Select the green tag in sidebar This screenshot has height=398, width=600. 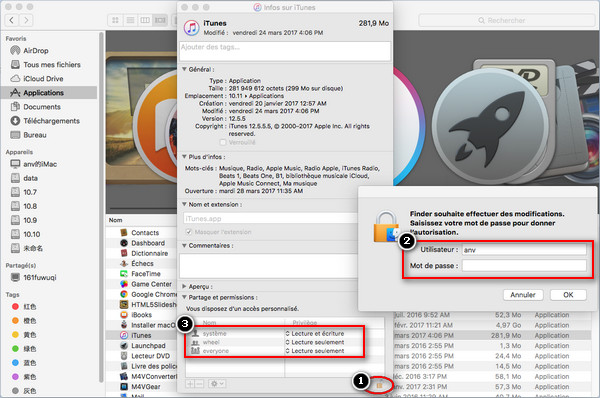[x=24, y=349]
